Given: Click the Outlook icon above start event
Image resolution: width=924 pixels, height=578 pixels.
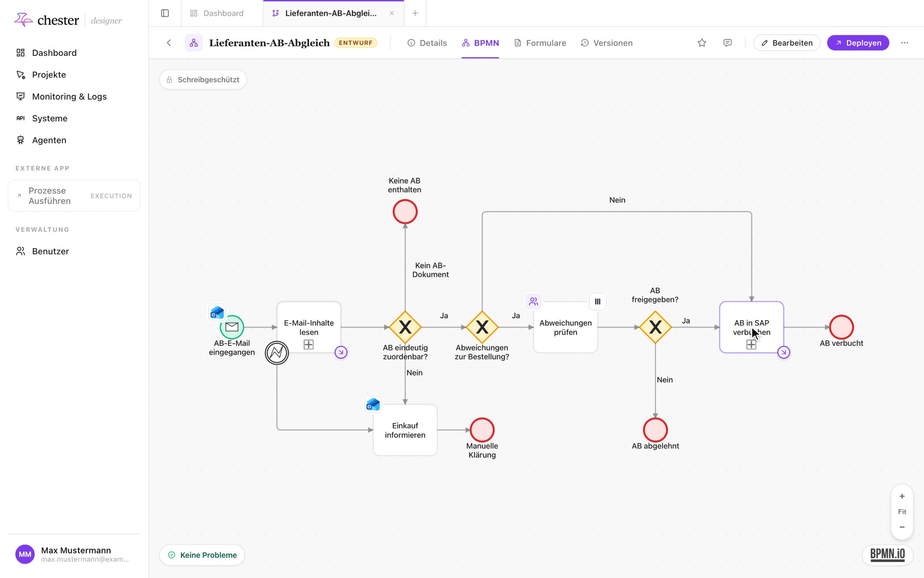Looking at the screenshot, I should [217, 312].
